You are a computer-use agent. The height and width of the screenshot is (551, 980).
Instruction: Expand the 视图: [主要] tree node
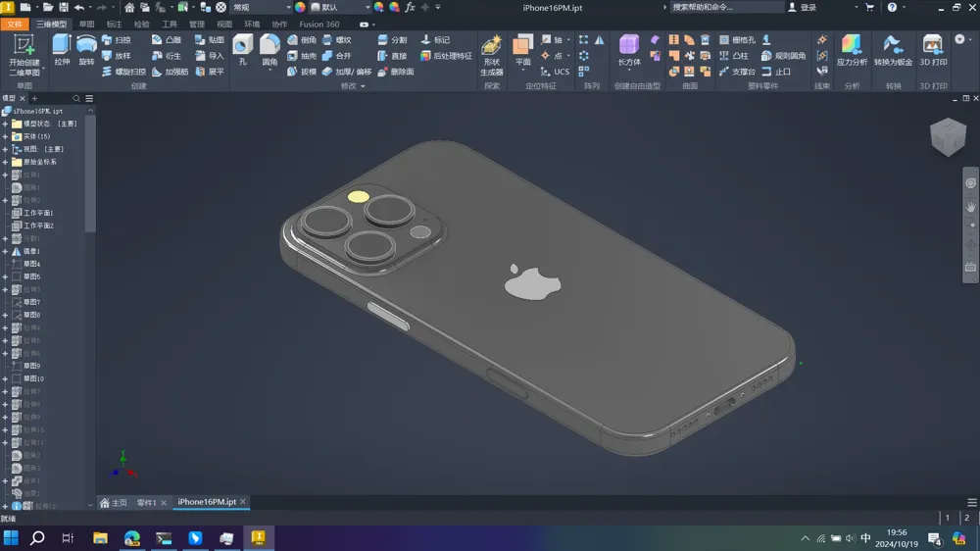point(5,149)
